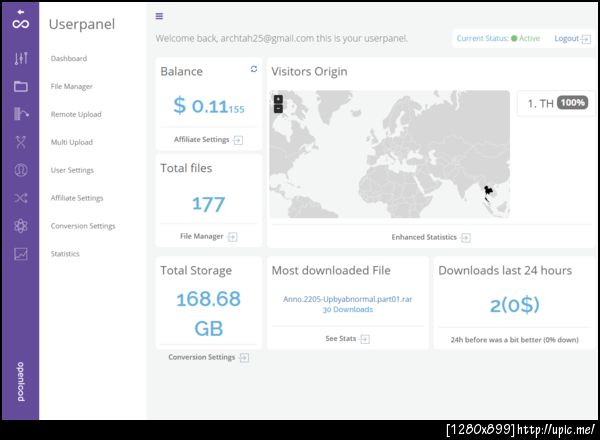The width and height of the screenshot is (600, 440).
Task: Click the See Stats link
Action: click(341, 339)
